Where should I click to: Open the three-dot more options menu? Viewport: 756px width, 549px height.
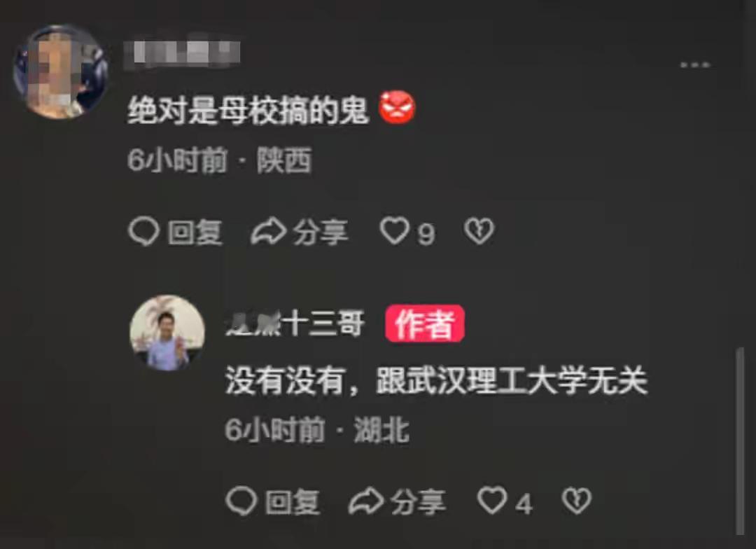click(x=695, y=64)
